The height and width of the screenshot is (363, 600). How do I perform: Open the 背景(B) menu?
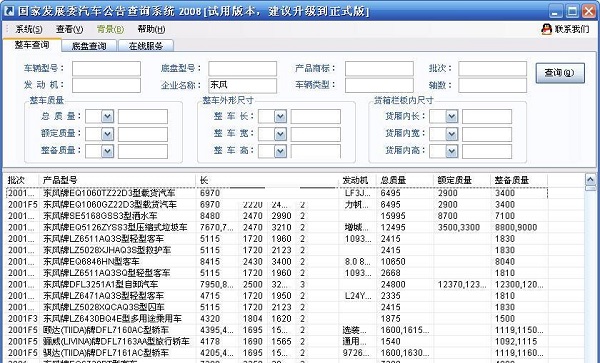click(x=110, y=29)
